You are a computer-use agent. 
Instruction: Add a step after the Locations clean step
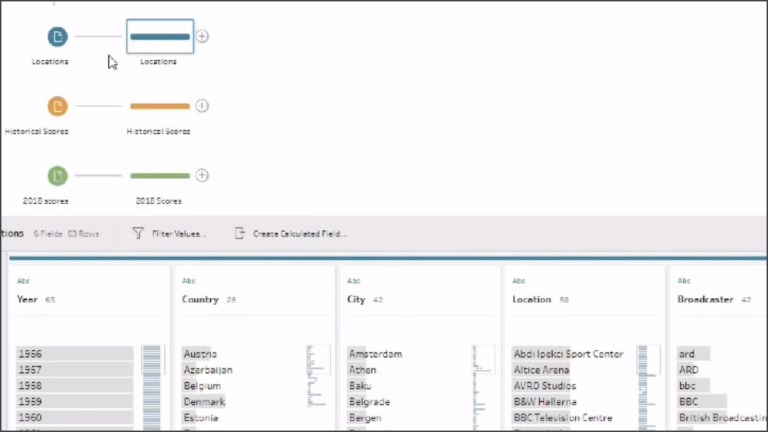(x=202, y=36)
